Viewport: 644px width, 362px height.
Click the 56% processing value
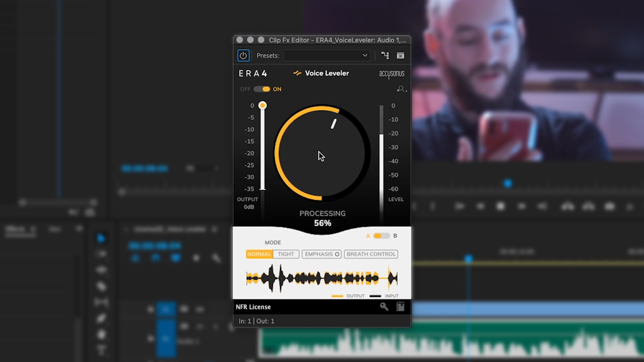[322, 223]
